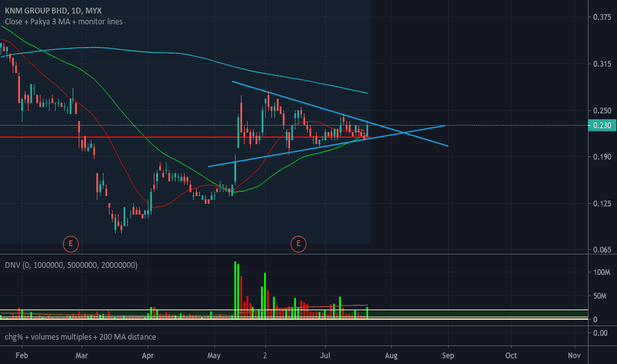Click the Mar label on time axis

click(x=81, y=355)
